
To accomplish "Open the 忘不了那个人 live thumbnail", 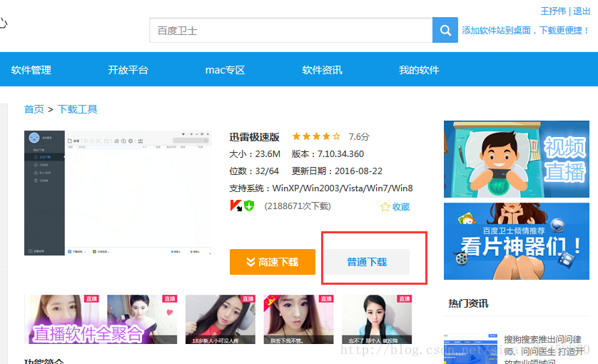I will click(377, 319).
